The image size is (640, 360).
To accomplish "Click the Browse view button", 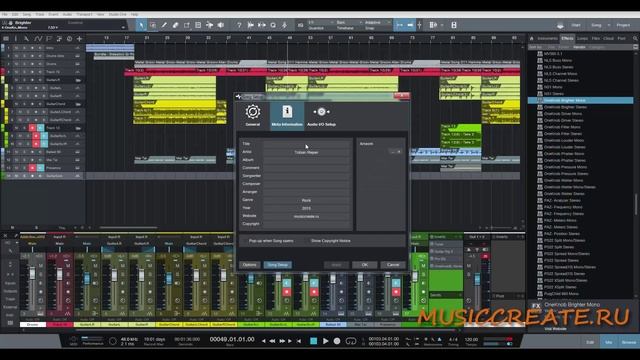I will point(629,342).
